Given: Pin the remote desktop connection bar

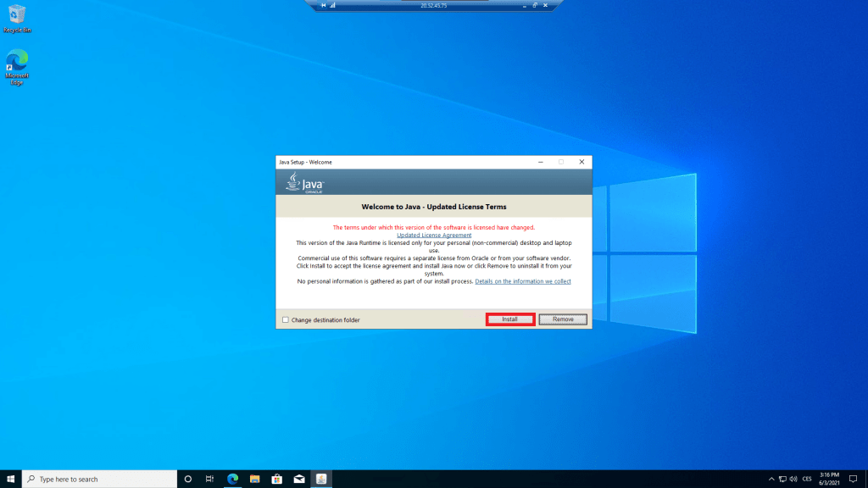Looking at the screenshot, I should point(324,5).
